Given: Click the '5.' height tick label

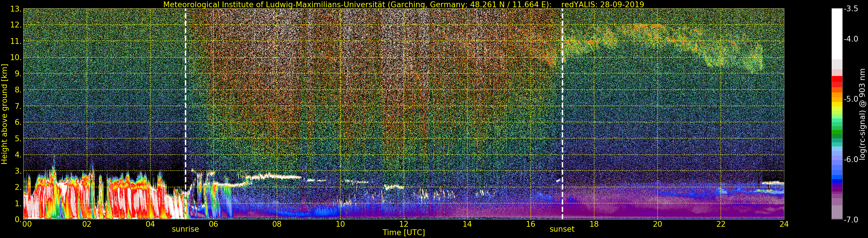Looking at the screenshot, I should tap(18, 139).
